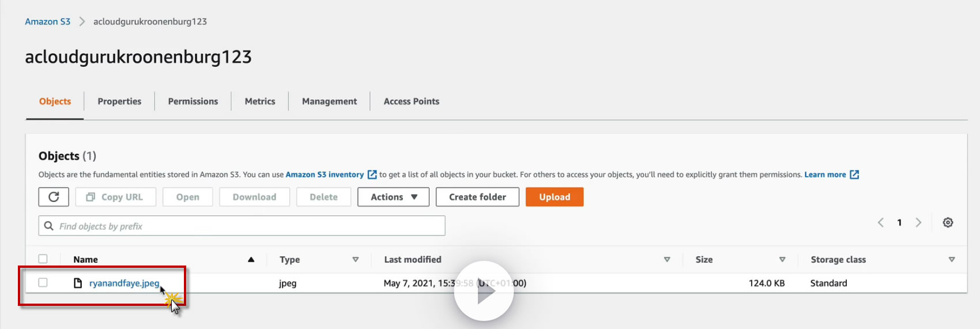Click page number 1 in pagination

coord(899,223)
